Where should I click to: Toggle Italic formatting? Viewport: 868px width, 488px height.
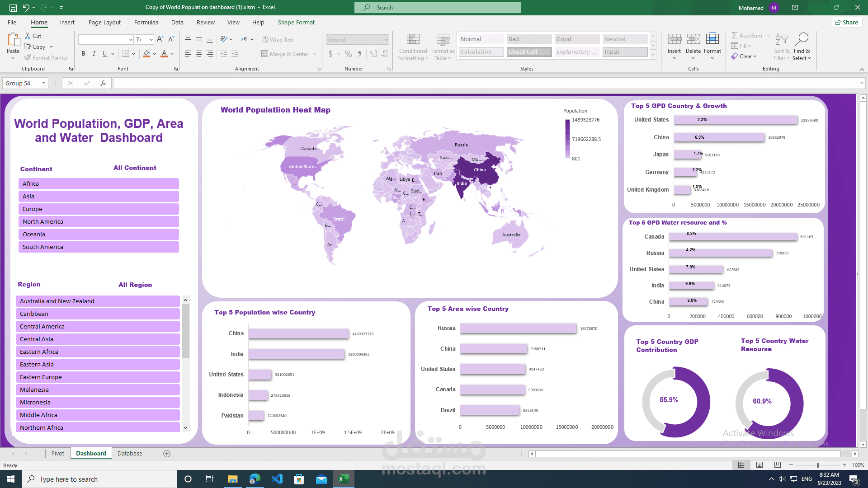click(94, 54)
